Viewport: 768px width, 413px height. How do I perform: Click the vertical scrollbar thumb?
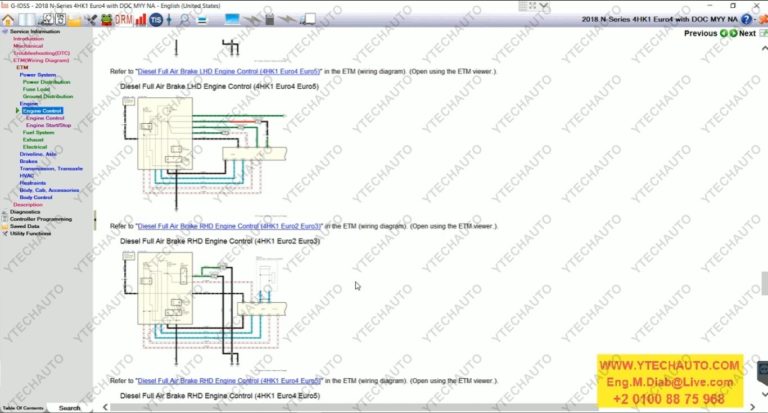(x=764, y=283)
